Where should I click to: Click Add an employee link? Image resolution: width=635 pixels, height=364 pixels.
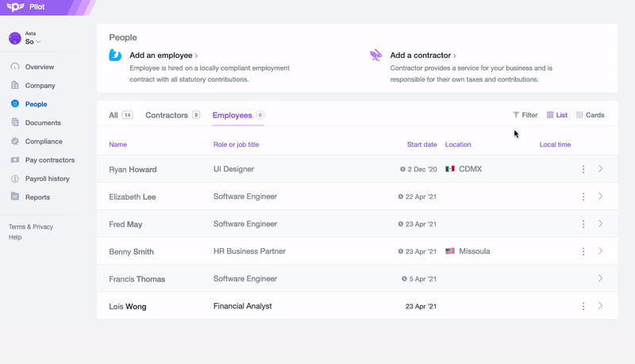tap(164, 56)
